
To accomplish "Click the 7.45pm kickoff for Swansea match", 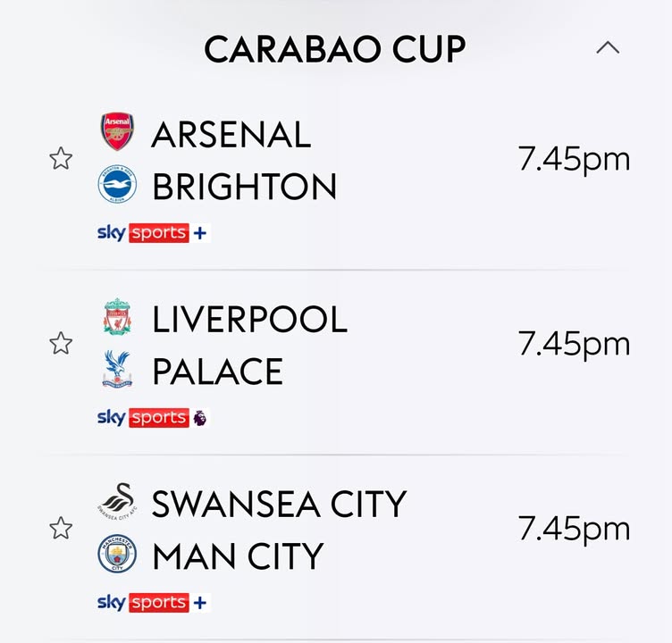I will [574, 529].
